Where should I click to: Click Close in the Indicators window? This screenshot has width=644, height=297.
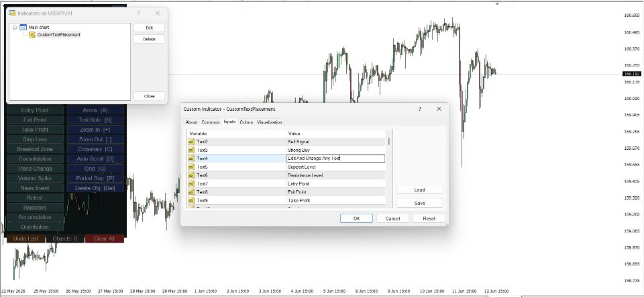pos(149,96)
